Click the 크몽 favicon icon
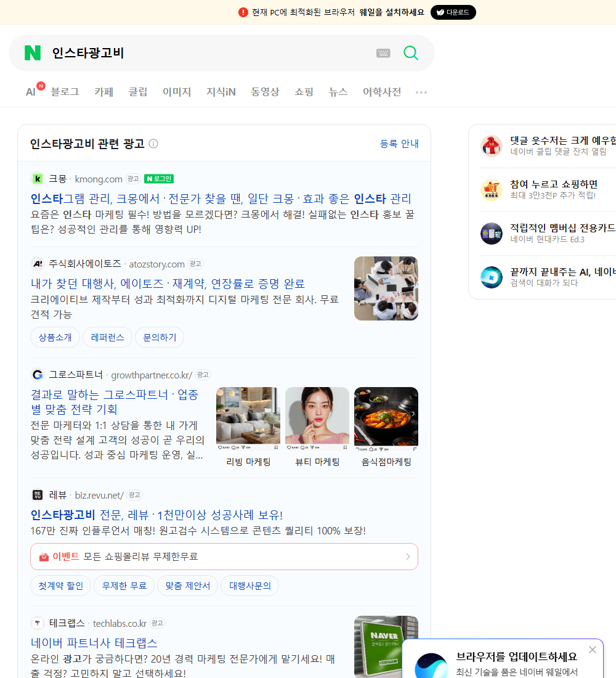Image resolution: width=616 pixels, height=678 pixels. click(38, 179)
